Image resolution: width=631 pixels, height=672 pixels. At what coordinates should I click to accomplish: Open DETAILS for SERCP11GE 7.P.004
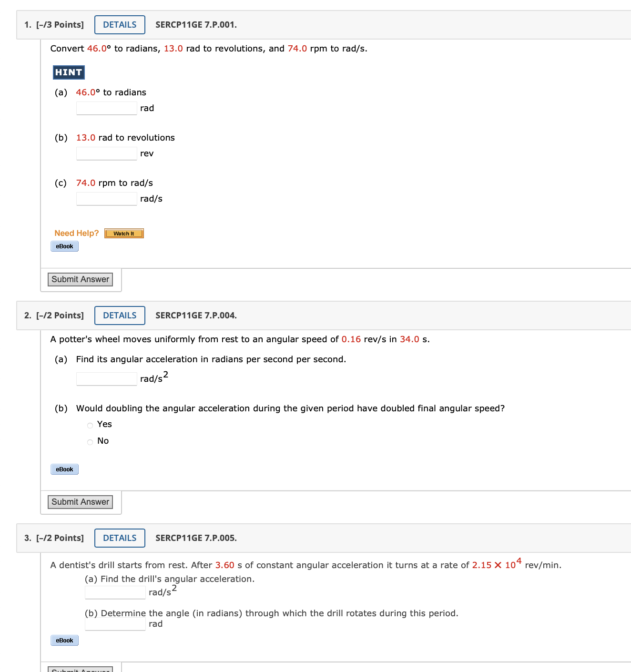point(119,316)
